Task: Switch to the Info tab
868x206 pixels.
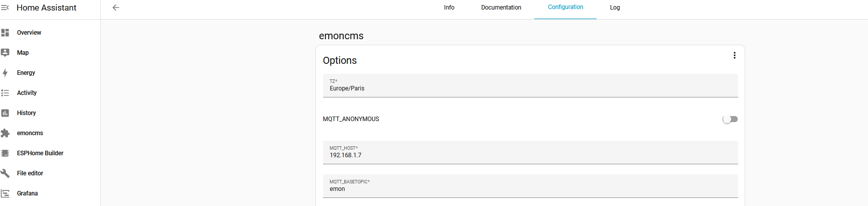Action: tap(449, 8)
